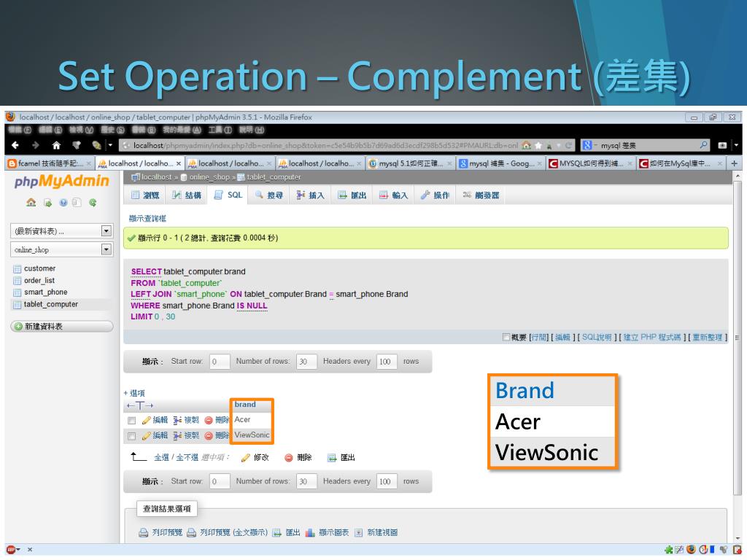This screenshot has width=747, height=560.
Task: Toggle the 概要 profiling checkbox
Action: pos(506,337)
